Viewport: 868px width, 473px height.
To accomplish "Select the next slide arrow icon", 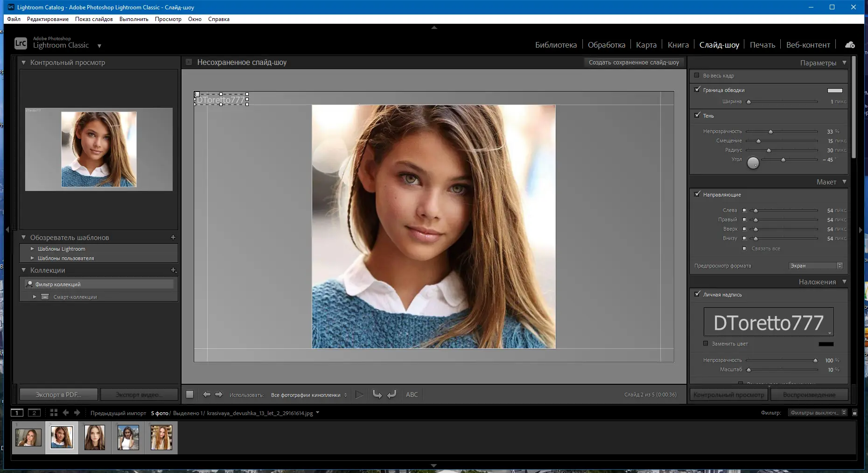I will (219, 395).
